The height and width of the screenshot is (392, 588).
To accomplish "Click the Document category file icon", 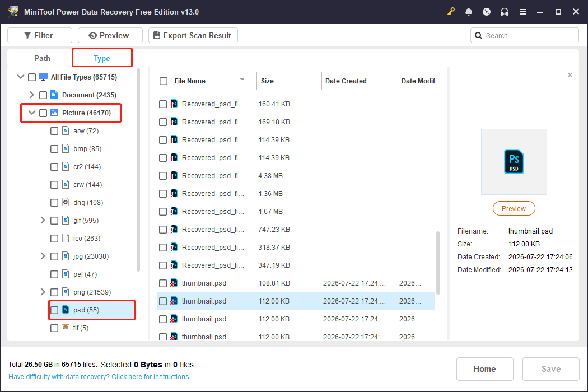I will [54, 95].
